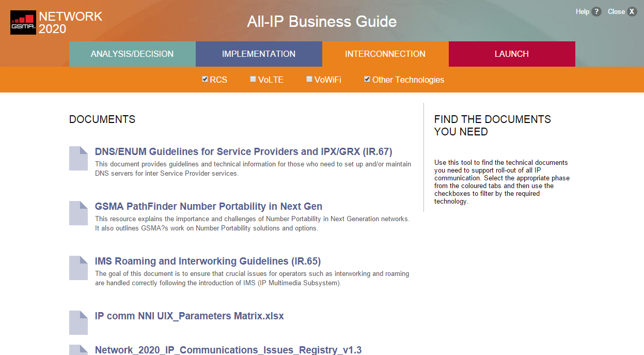Uncheck the Other Technologies checkbox
Image resolution: width=644 pixels, height=355 pixels.
click(x=367, y=79)
